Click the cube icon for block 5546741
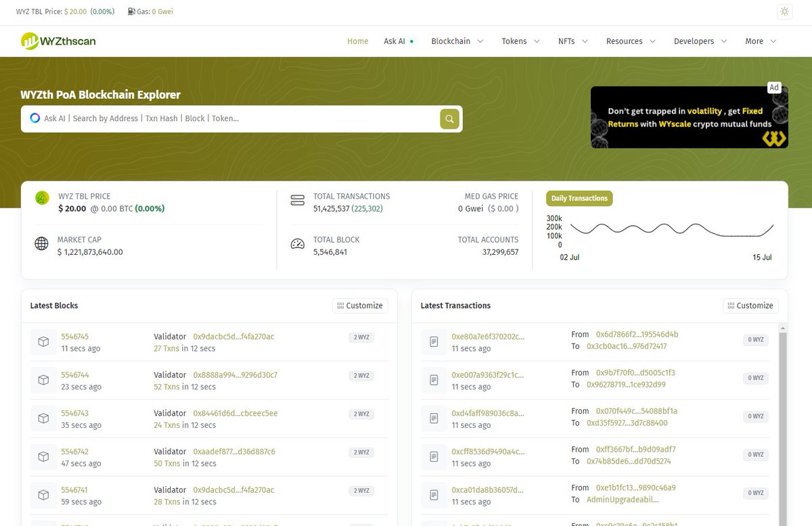This screenshot has height=526, width=812. coord(43,496)
